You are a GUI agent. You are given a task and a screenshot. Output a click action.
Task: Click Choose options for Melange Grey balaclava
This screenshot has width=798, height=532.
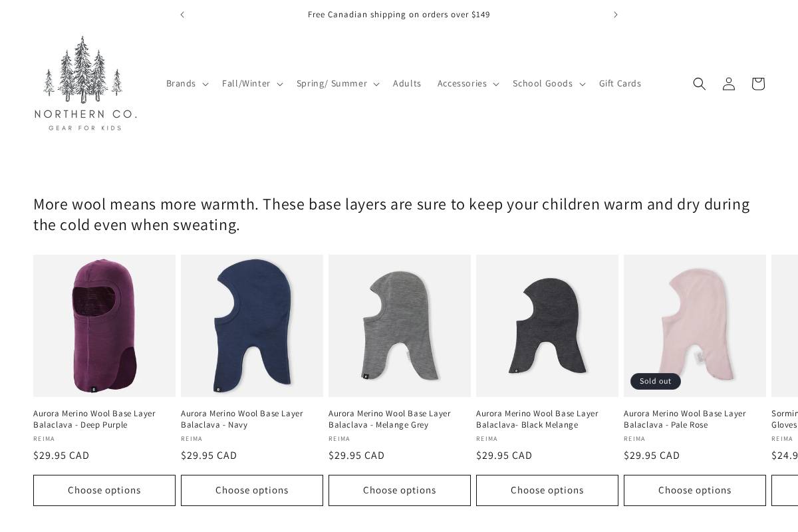(400, 490)
